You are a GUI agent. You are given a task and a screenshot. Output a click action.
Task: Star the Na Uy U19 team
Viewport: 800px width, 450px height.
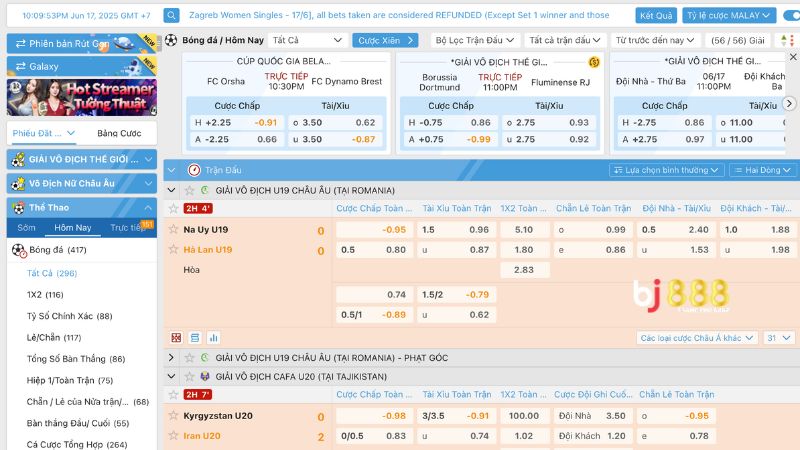[x=173, y=230]
